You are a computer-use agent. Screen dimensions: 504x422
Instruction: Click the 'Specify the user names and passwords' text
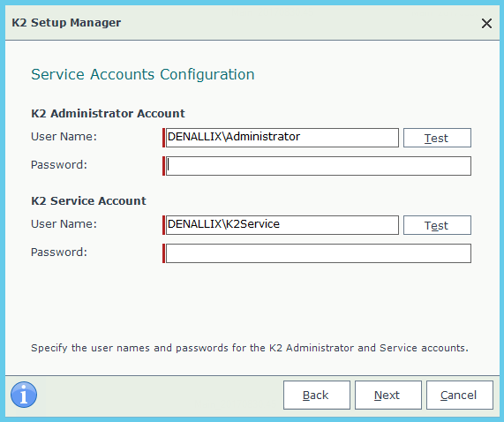pyautogui.click(x=250, y=348)
